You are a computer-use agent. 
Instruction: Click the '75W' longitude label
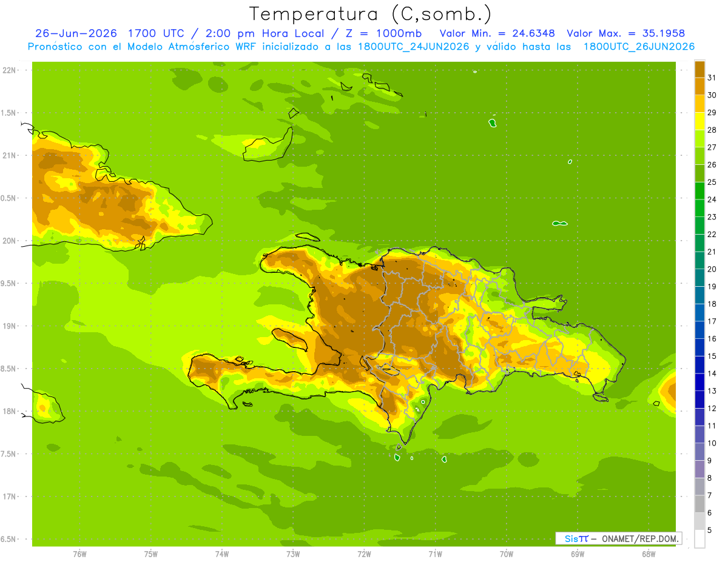(x=151, y=554)
